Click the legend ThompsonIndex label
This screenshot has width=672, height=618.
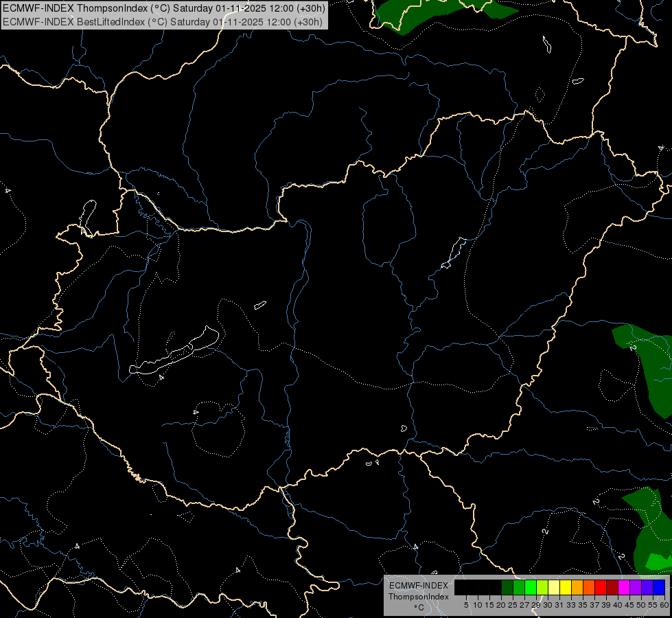[x=418, y=597]
